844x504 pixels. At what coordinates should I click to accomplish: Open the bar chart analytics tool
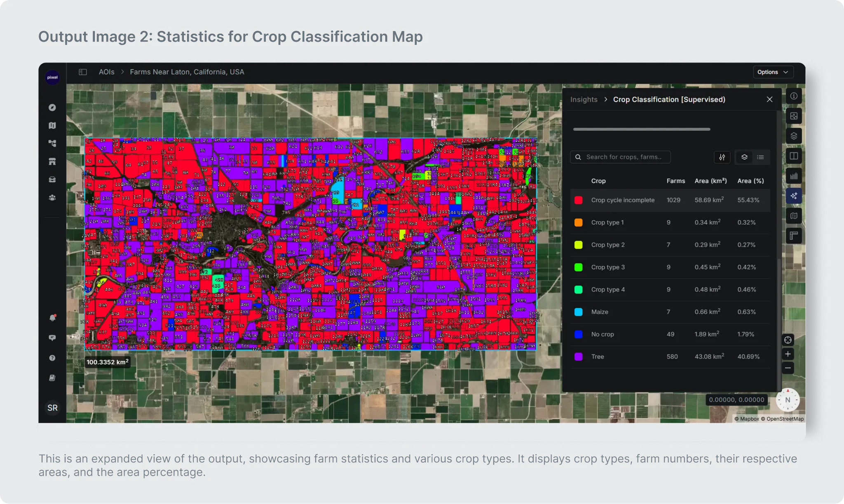click(794, 176)
